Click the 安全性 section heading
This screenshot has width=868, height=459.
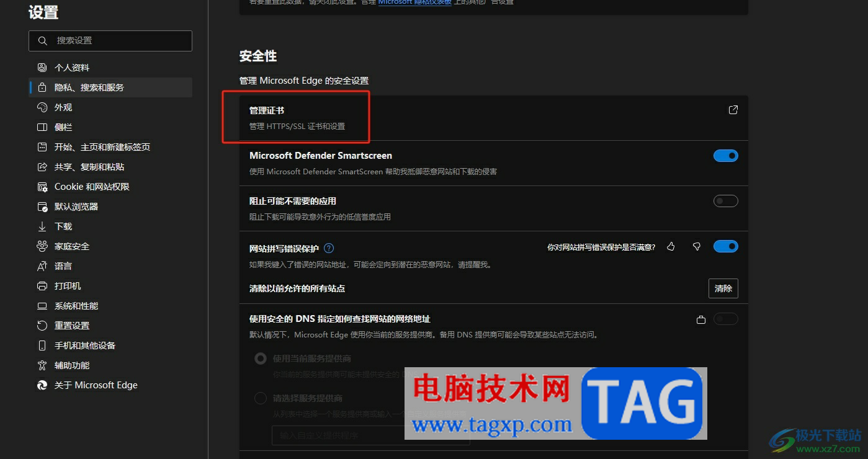pos(258,56)
